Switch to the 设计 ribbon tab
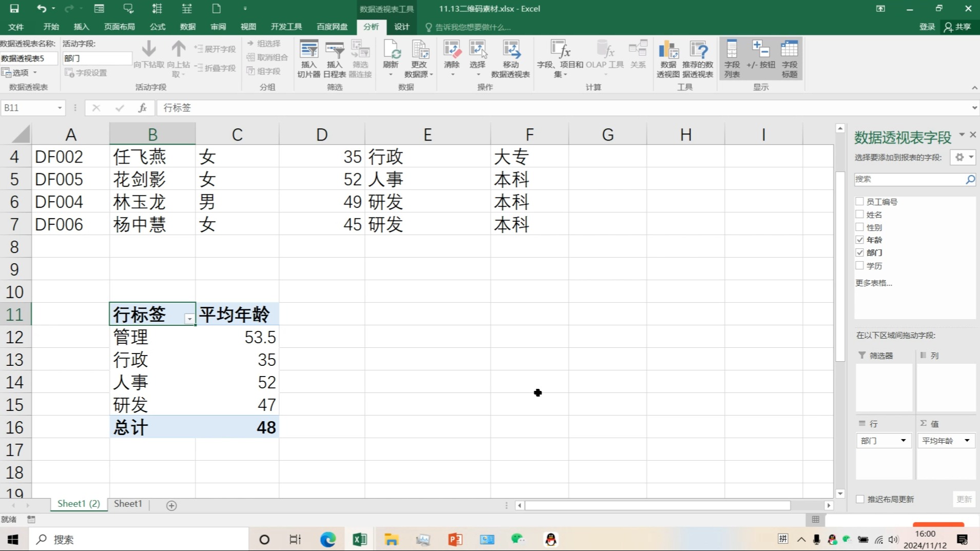Viewport: 980px width, 551px height. [401, 27]
